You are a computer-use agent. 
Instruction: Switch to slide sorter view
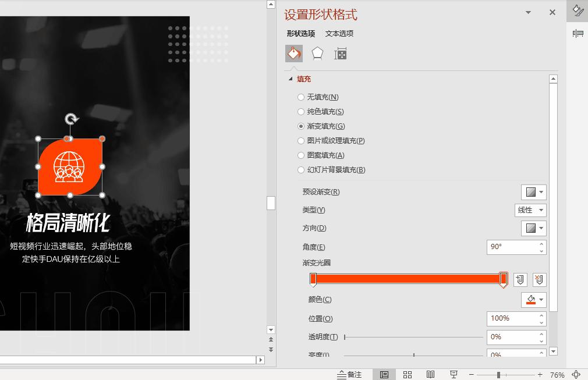click(408, 374)
